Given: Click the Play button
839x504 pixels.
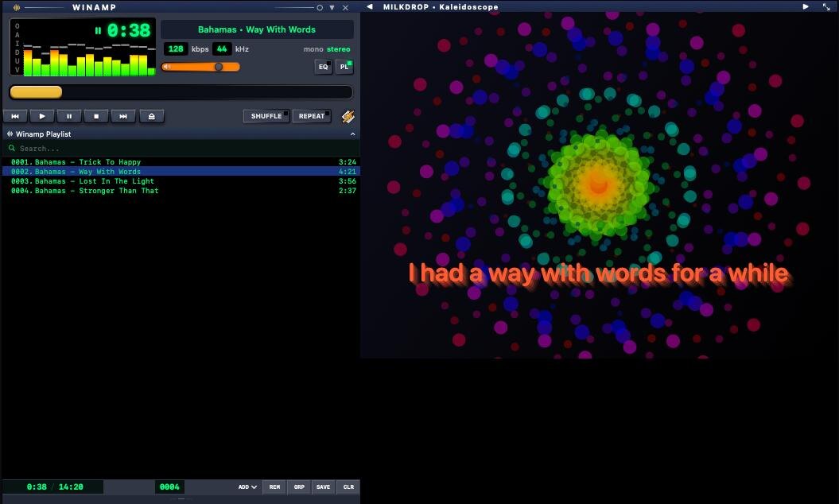Looking at the screenshot, I should 41,116.
